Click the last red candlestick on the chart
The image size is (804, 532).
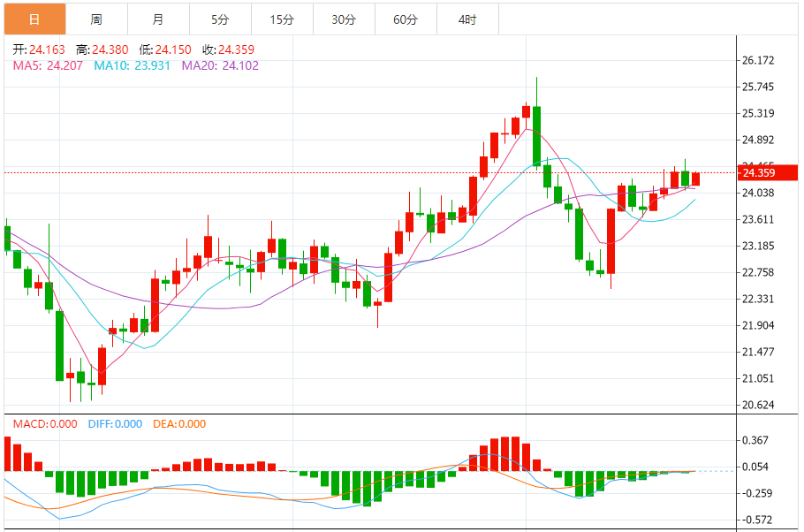tap(696, 179)
